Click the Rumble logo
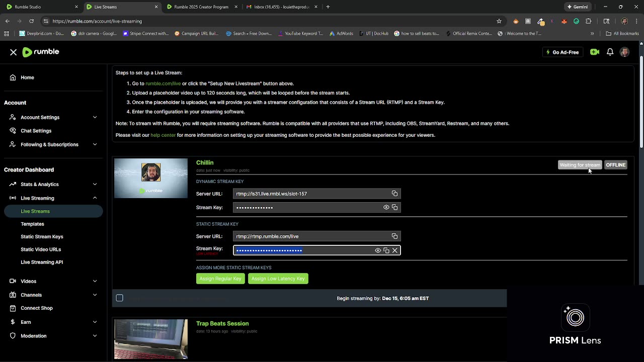644x362 pixels. (41, 52)
